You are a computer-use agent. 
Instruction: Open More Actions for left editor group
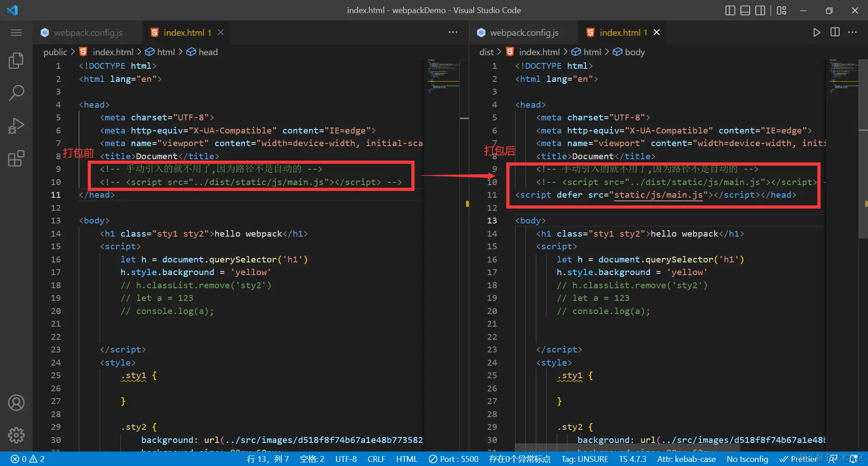pyautogui.click(x=453, y=32)
